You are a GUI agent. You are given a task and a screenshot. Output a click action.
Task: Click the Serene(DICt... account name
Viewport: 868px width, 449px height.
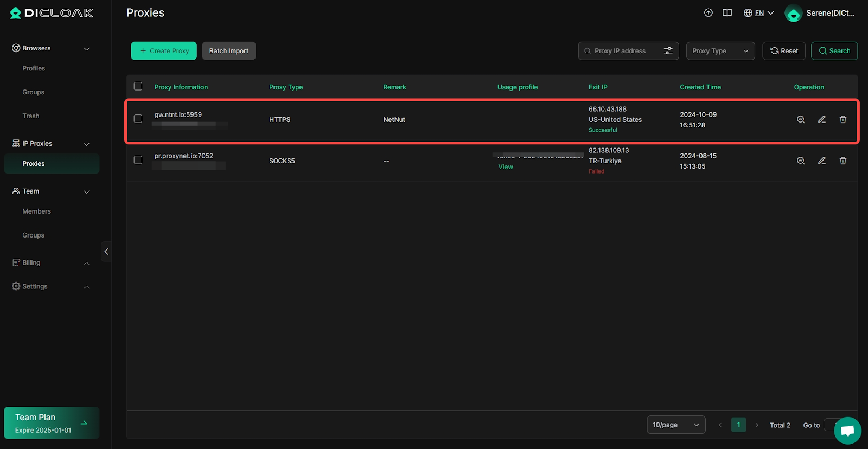[830, 13]
